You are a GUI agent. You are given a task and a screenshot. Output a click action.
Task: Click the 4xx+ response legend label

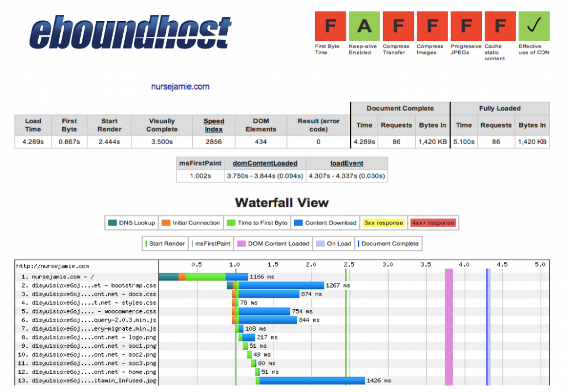(433, 223)
